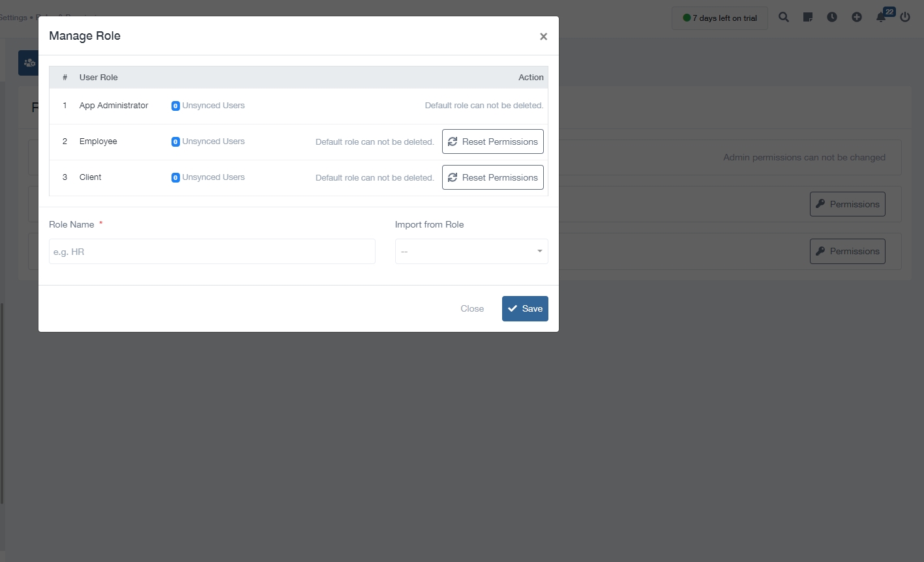Reset Permissions for Client role
Image resolution: width=924 pixels, height=562 pixels.
(492, 177)
